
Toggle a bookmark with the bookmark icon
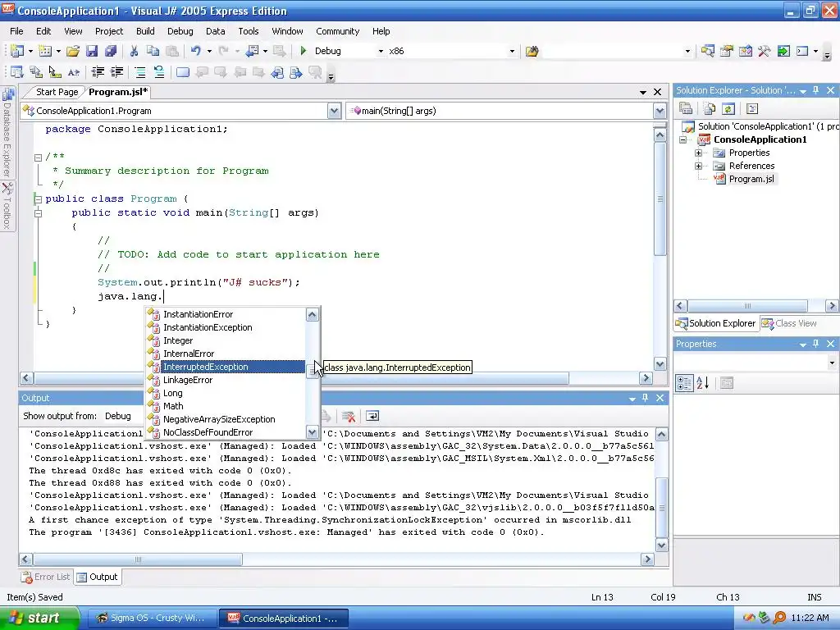[183, 72]
